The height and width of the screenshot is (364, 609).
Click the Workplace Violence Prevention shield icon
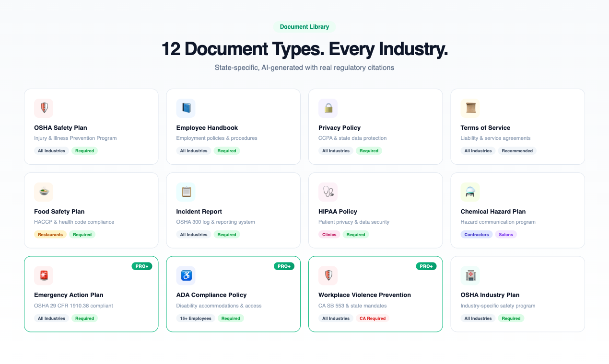[328, 275]
